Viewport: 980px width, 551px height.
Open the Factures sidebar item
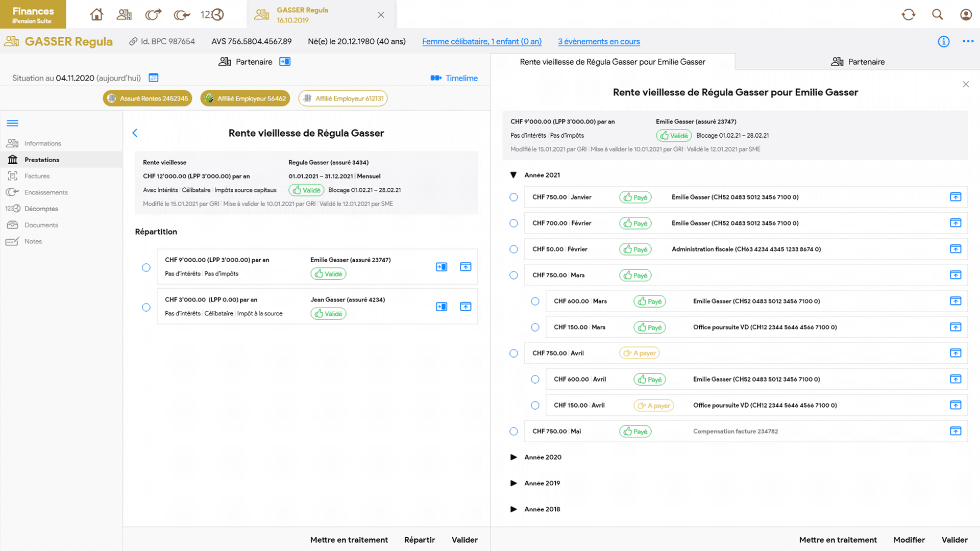tap(61, 176)
